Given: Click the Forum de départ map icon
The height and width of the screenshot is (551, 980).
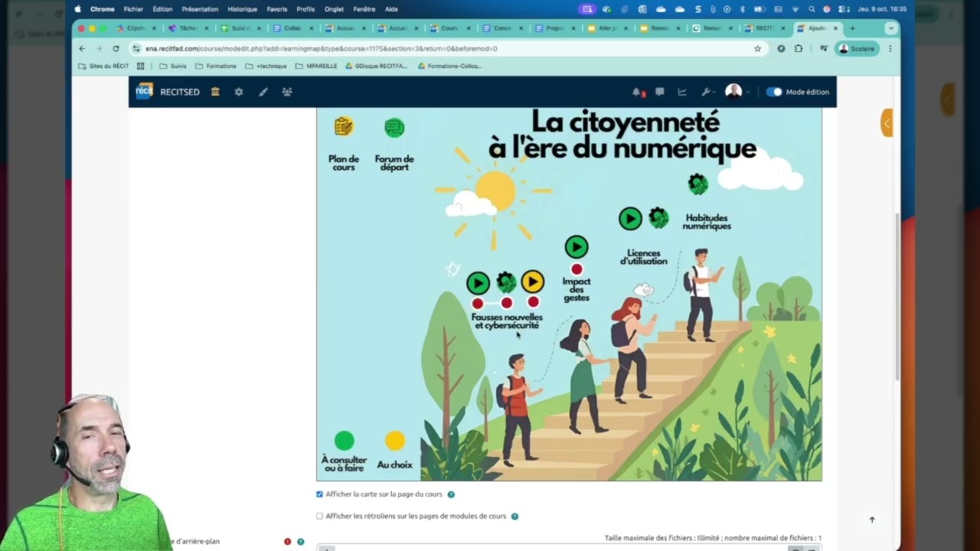Looking at the screenshot, I should coord(394,128).
